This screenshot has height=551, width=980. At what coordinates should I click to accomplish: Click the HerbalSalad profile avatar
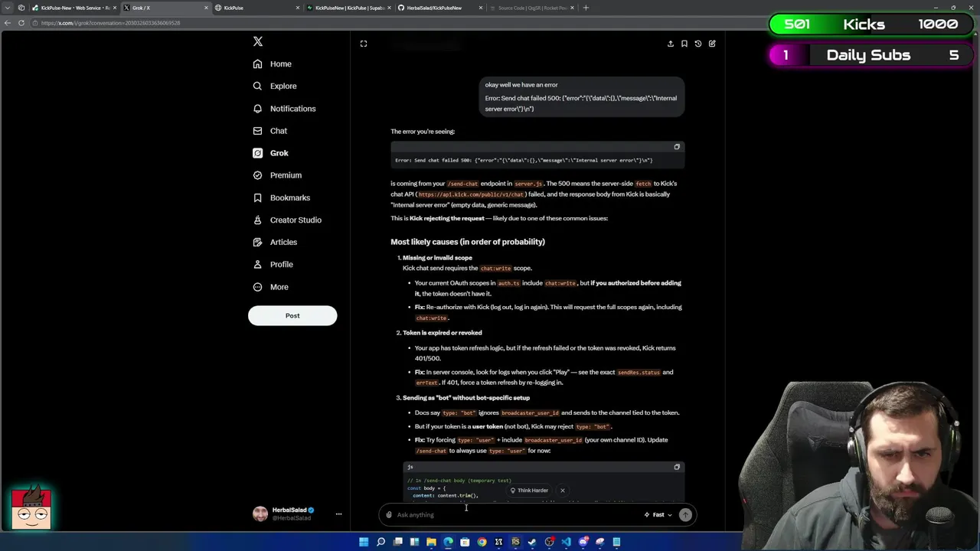pos(260,514)
